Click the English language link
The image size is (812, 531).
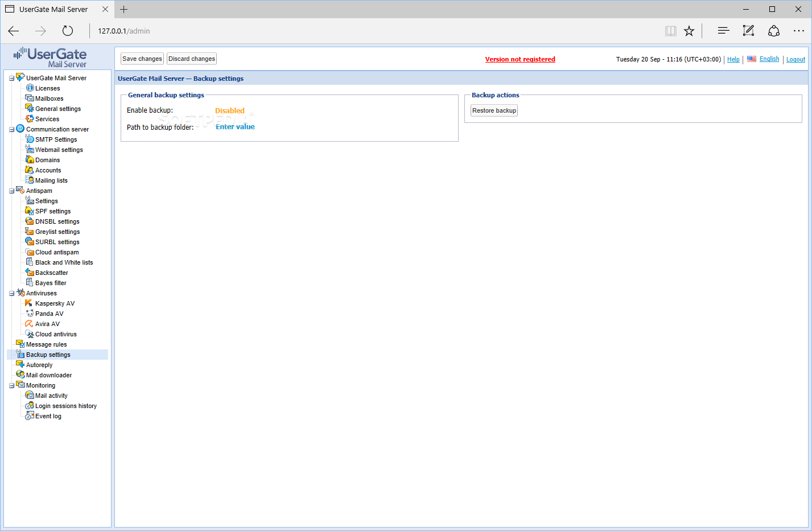(769, 59)
